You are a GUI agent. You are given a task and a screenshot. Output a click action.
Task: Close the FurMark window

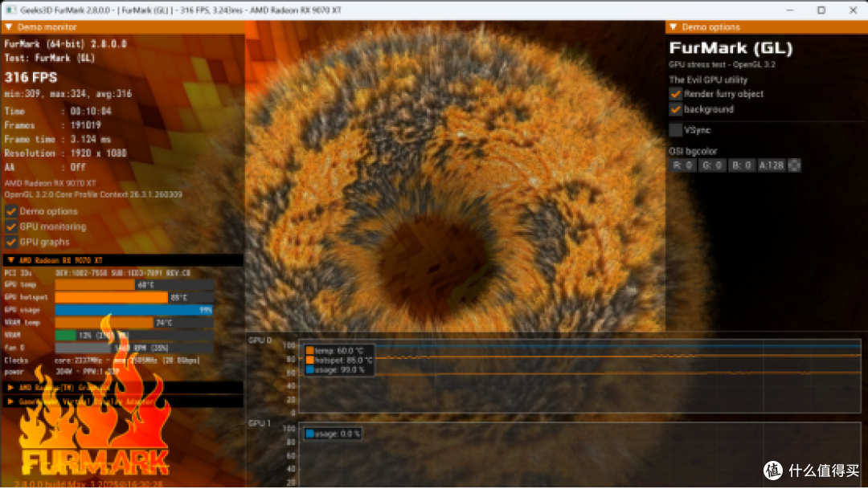coord(853,10)
